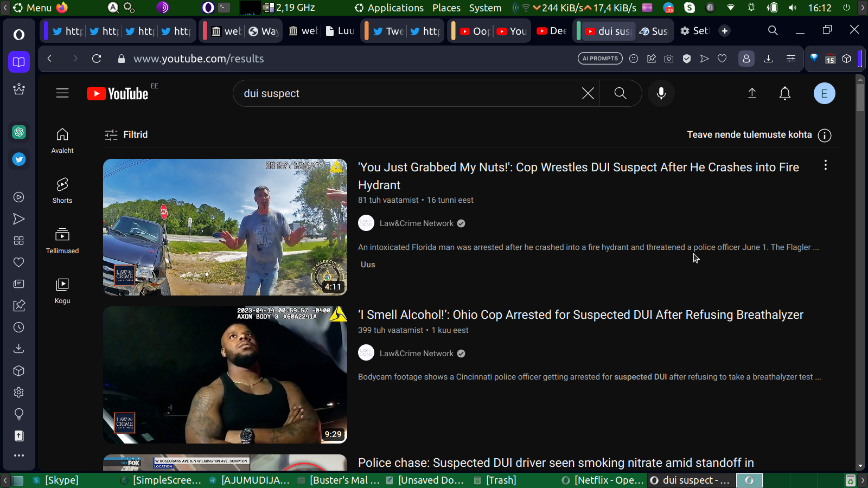Reload the page with the refresh icon
Image resolution: width=868 pixels, height=488 pixels.
click(x=97, y=59)
